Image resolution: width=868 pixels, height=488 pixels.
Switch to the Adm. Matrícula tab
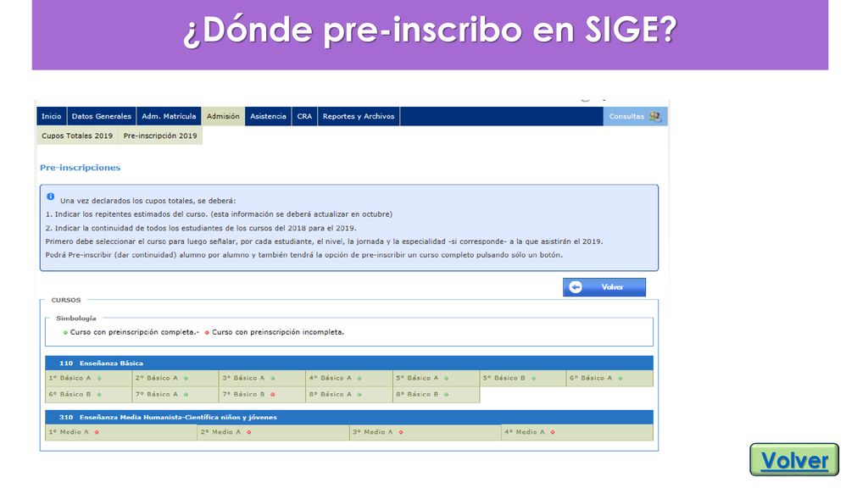click(x=169, y=116)
